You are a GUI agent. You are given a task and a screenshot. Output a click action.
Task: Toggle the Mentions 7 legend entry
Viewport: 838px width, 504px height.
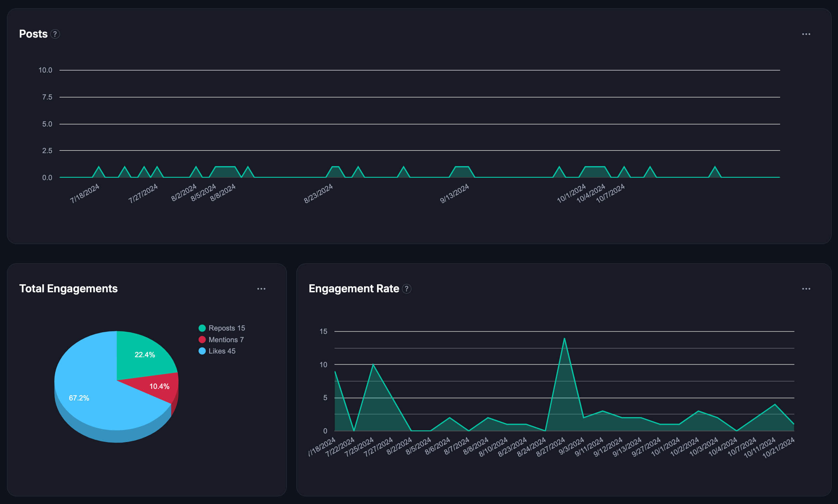226,340
